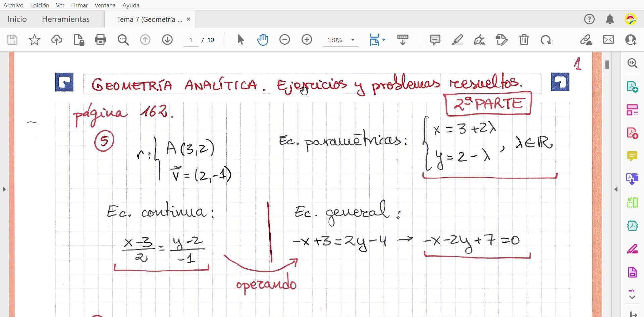
Task: Open the Fill and Sign tool in right pane
Action: 632,249
